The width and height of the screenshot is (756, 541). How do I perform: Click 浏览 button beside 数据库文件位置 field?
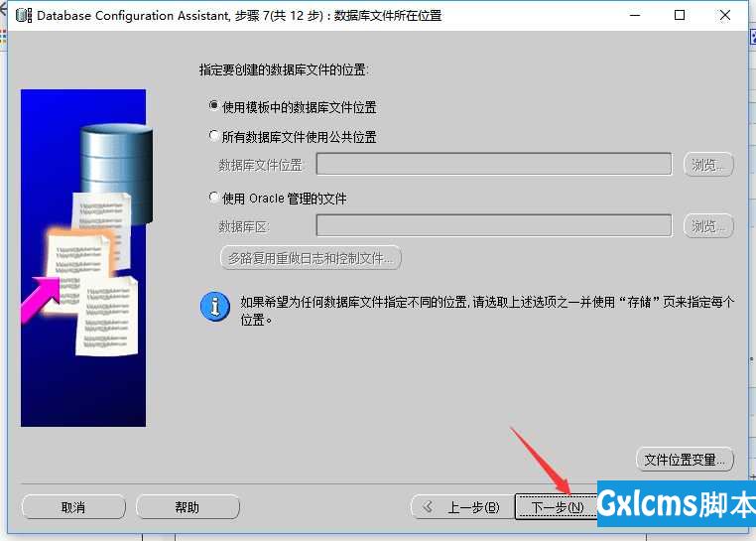[x=708, y=165]
